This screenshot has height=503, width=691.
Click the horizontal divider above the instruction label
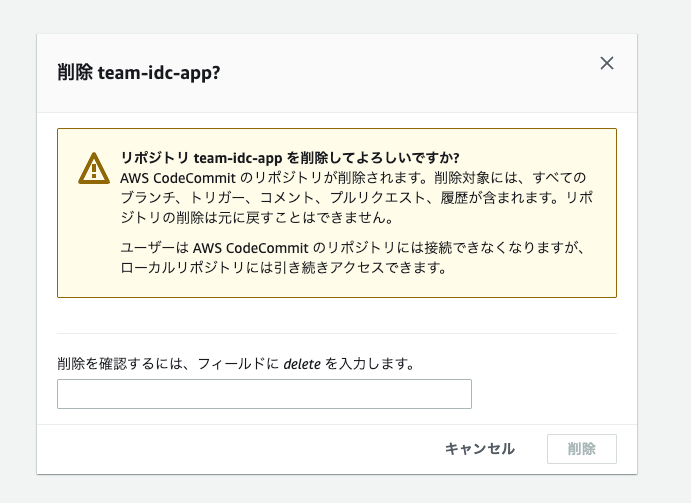(336, 333)
